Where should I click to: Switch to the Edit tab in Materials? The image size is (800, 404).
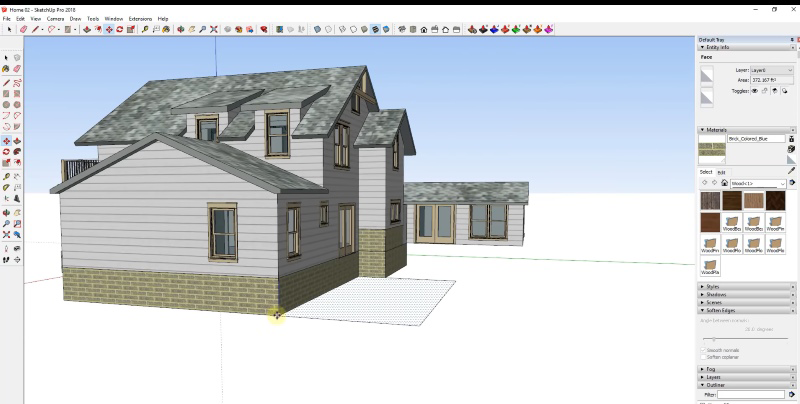pos(721,172)
